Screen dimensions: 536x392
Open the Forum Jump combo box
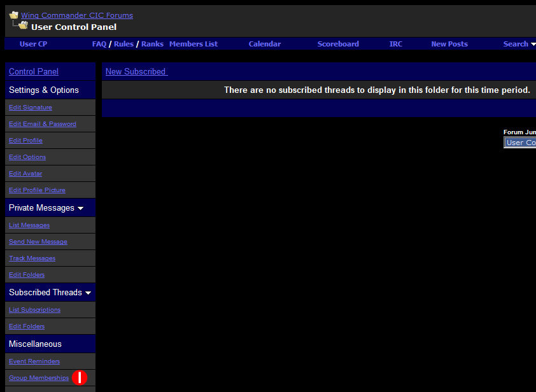(520, 143)
